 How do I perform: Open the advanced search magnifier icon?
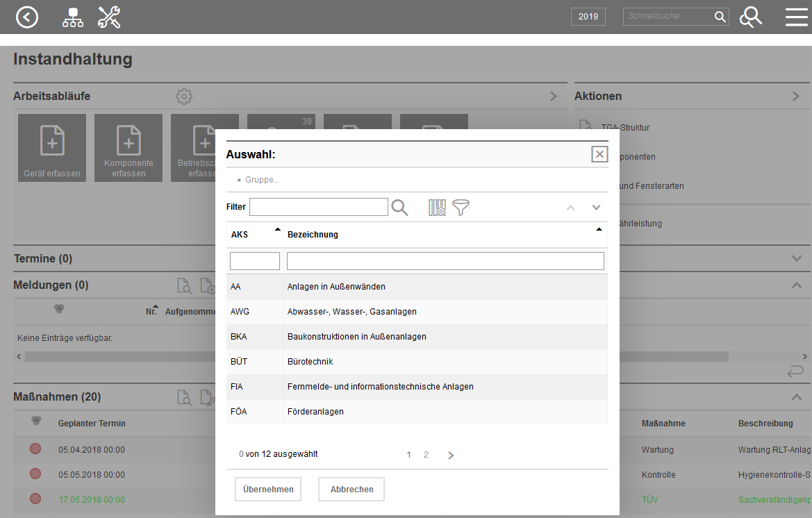[750, 17]
